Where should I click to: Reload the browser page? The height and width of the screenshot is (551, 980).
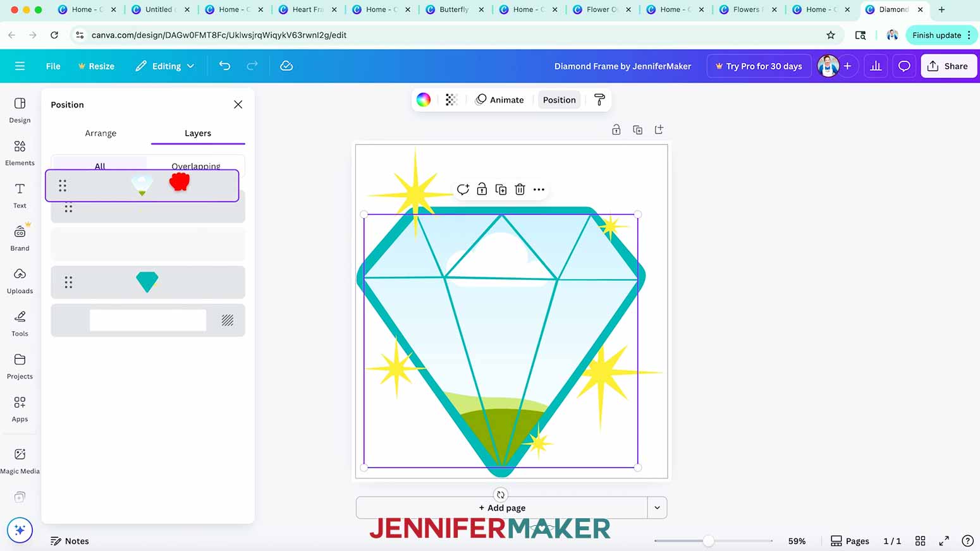tap(54, 35)
